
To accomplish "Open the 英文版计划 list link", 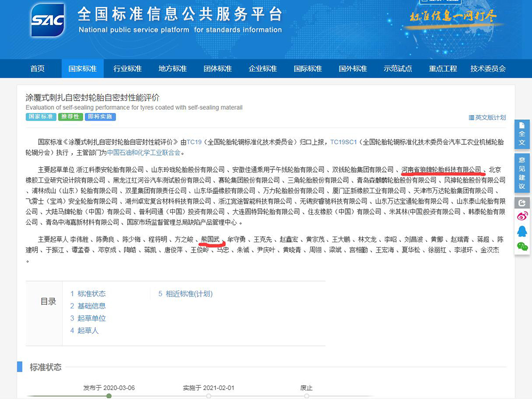I will click(487, 117).
